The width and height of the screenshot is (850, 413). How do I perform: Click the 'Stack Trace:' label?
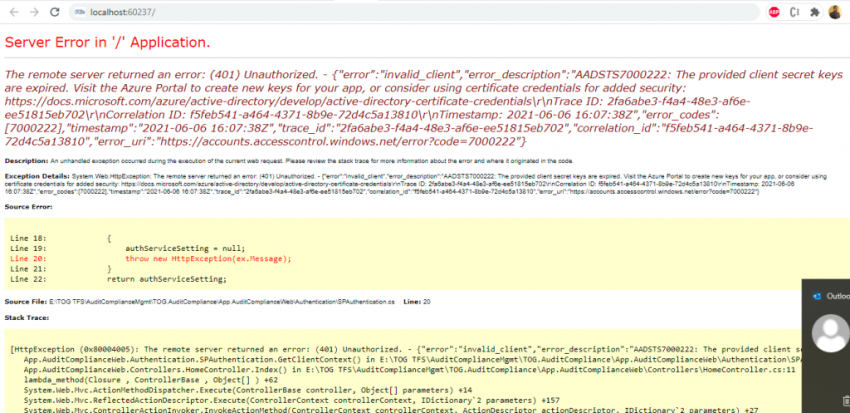(x=27, y=318)
